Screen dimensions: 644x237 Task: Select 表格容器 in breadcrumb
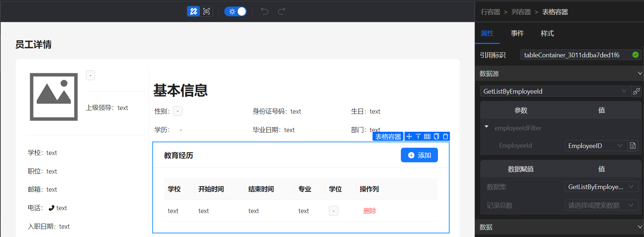(555, 12)
